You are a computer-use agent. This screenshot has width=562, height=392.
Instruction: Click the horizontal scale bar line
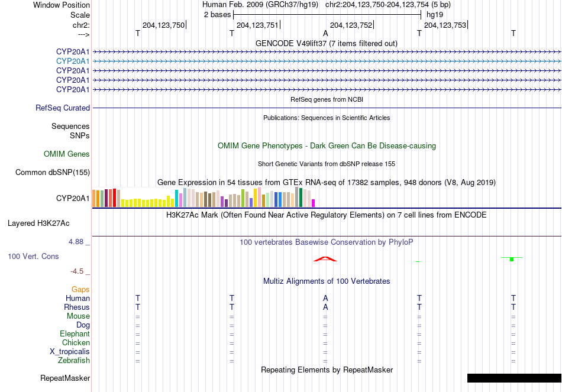(327, 15)
